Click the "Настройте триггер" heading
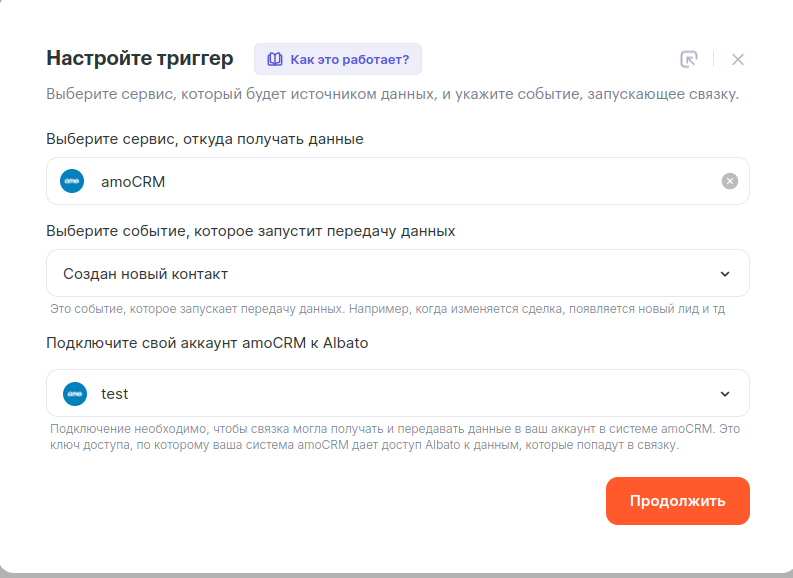Screen dimensions: 793x578 point(140,58)
